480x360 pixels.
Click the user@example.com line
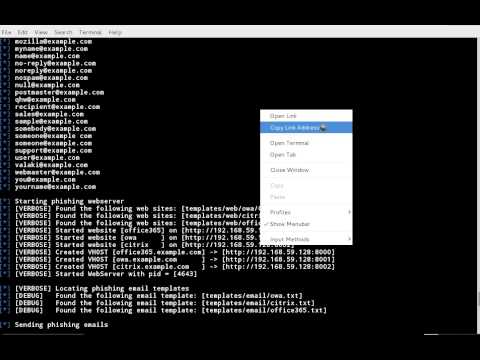47,158
